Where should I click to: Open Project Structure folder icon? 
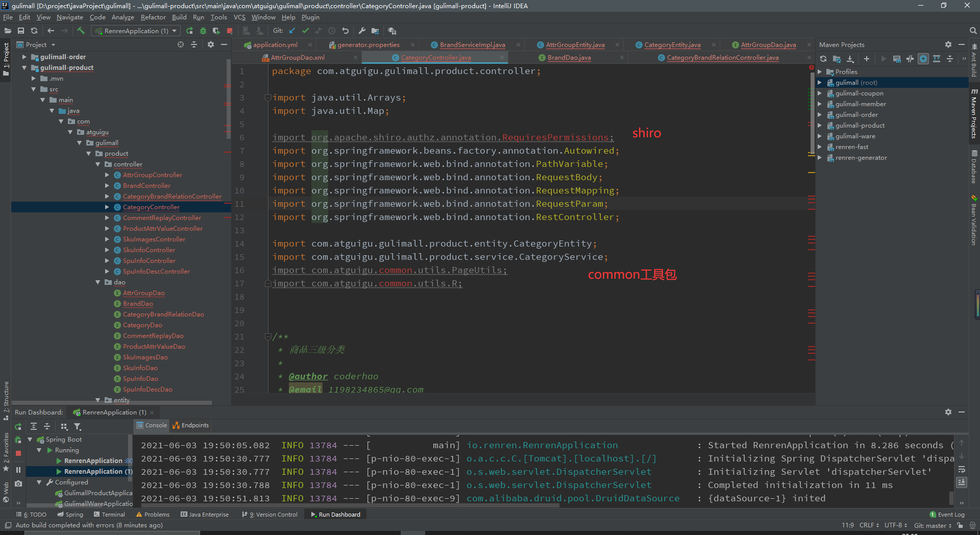tap(375, 31)
